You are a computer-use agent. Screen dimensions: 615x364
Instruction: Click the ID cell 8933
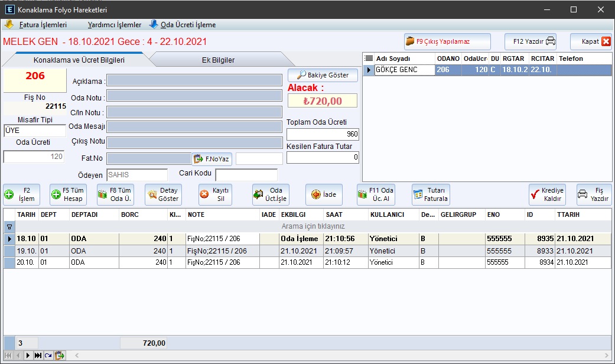[540, 251]
